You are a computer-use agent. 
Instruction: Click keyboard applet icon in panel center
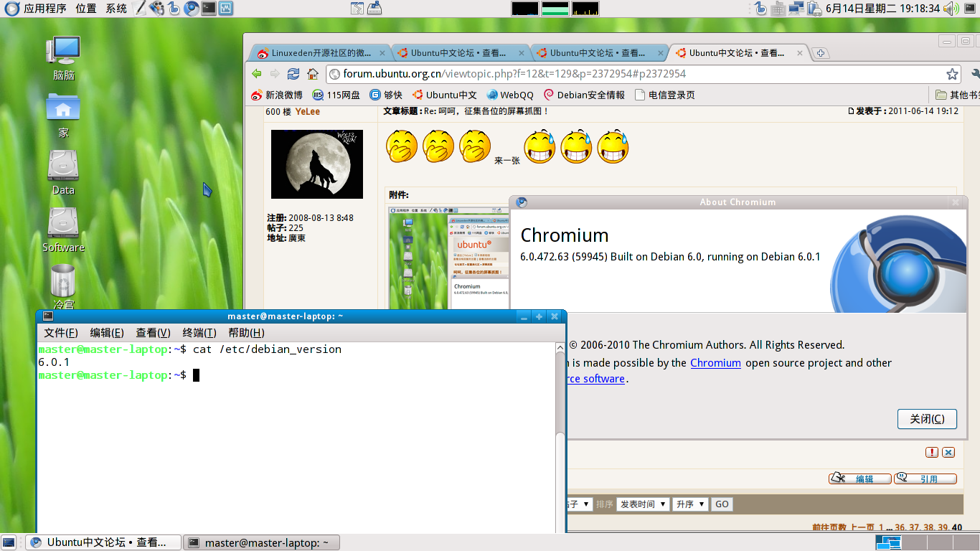point(374,9)
